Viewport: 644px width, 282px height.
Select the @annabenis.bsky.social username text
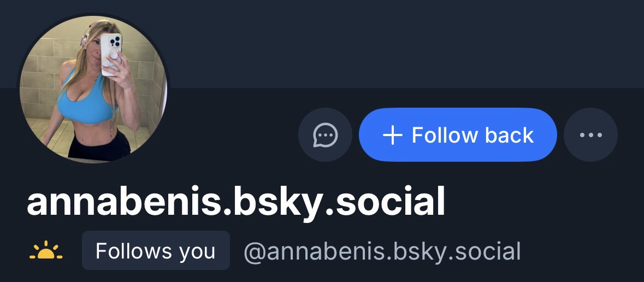click(x=382, y=251)
